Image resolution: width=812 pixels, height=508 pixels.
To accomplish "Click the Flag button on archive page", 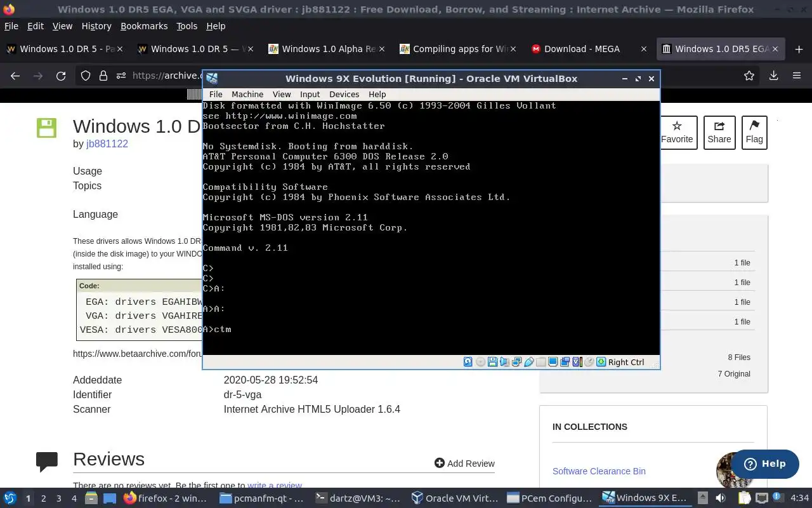I will point(754,133).
